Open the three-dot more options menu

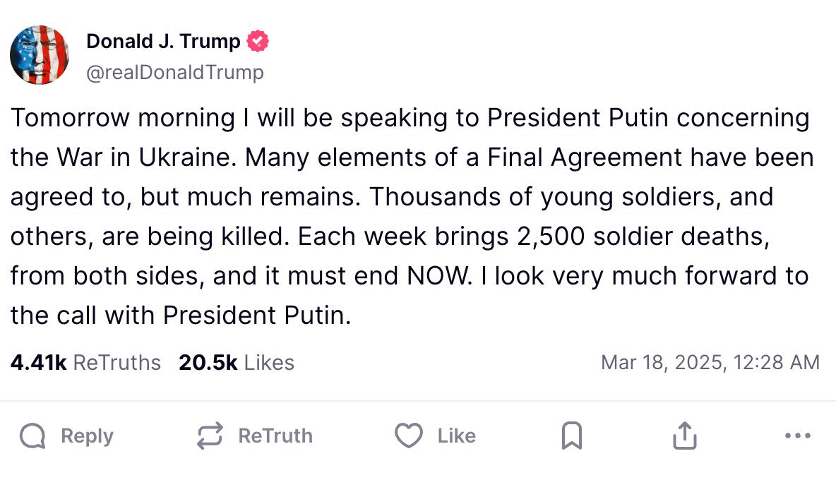point(798,436)
